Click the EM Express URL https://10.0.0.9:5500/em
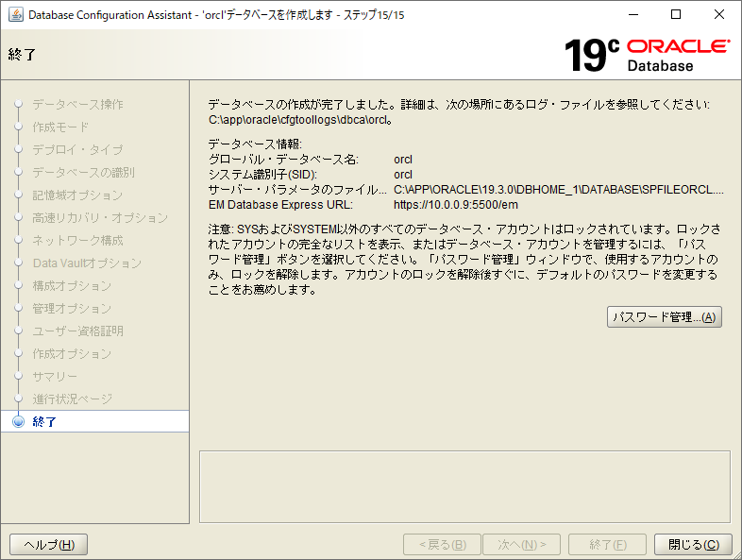The image size is (742, 560). [456, 205]
